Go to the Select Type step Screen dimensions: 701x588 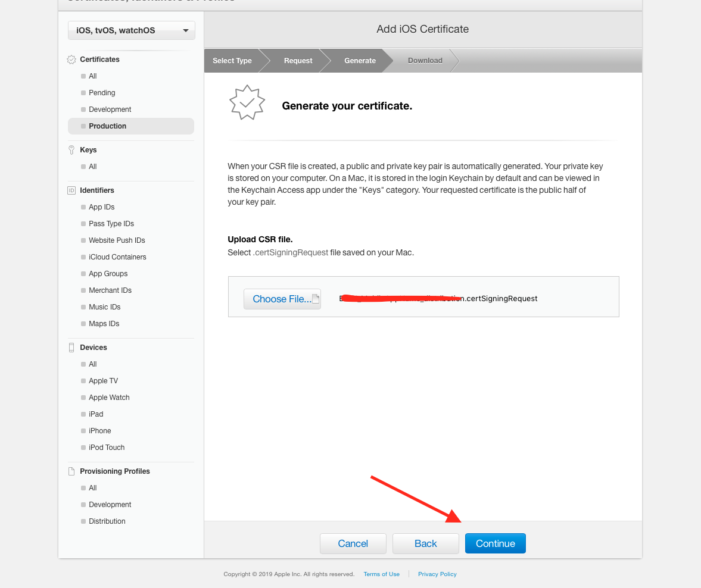click(232, 61)
